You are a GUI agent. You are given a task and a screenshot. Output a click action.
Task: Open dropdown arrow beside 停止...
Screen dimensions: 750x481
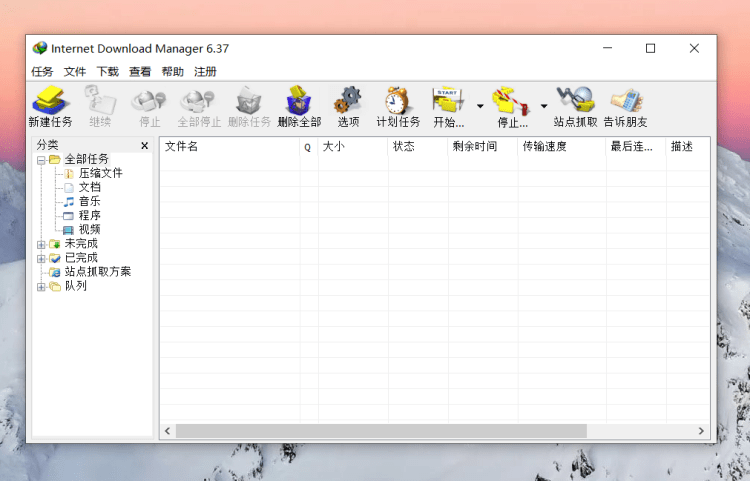click(543, 106)
